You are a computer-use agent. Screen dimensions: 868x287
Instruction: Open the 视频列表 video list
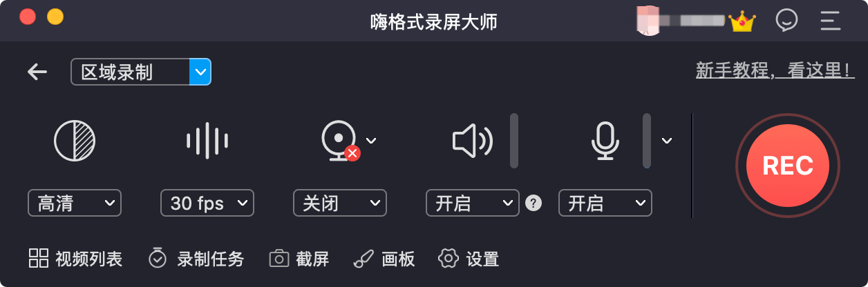75,259
